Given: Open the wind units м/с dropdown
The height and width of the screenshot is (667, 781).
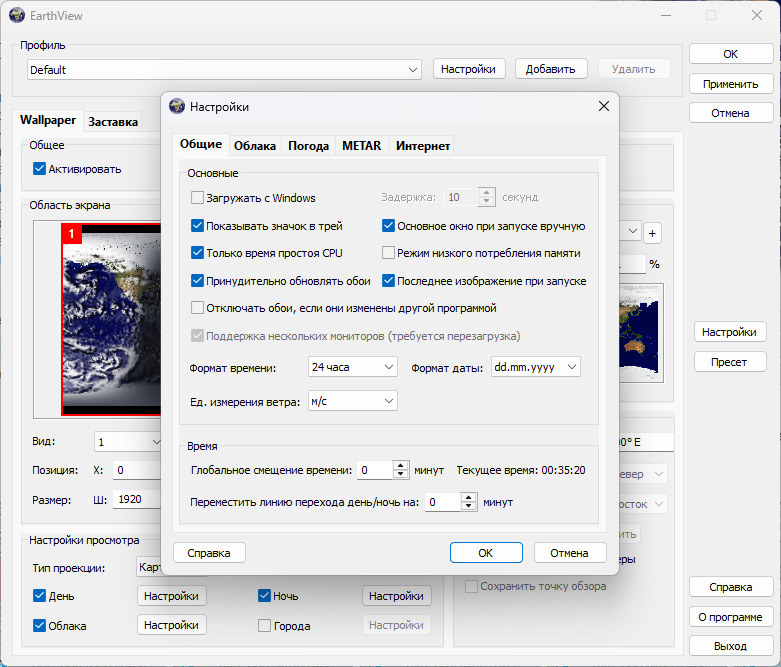Looking at the screenshot, I should (353, 401).
